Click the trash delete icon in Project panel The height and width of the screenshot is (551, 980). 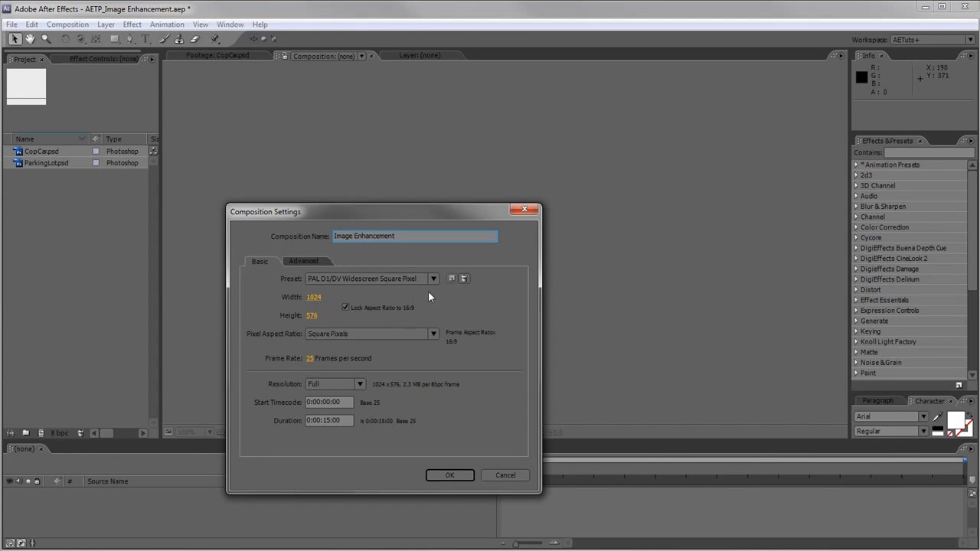[x=80, y=433]
